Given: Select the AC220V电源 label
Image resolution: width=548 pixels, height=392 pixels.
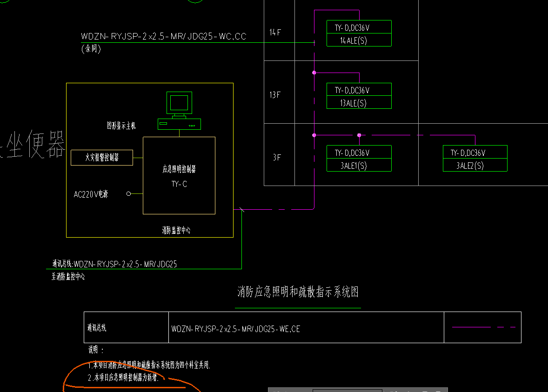Looking at the screenshot, I should point(91,194).
